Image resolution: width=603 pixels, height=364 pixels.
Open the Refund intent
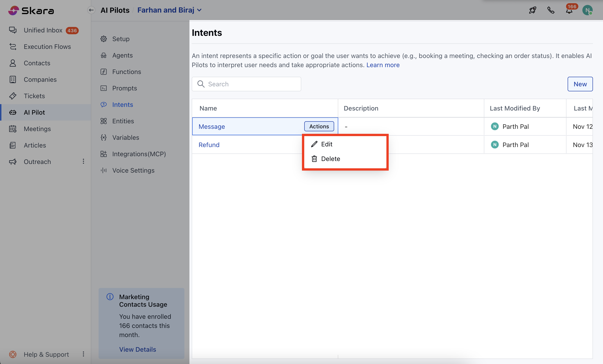pyautogui.click(x=209, y=145)
